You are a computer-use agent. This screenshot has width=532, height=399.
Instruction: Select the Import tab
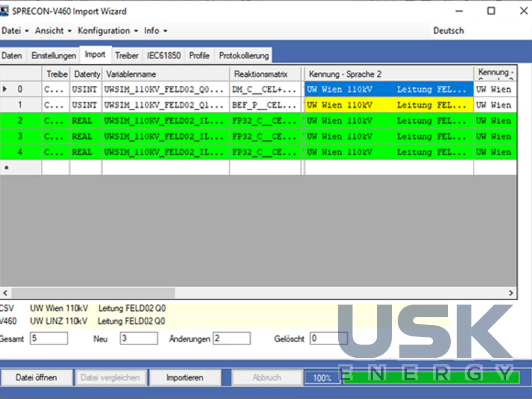95,55
